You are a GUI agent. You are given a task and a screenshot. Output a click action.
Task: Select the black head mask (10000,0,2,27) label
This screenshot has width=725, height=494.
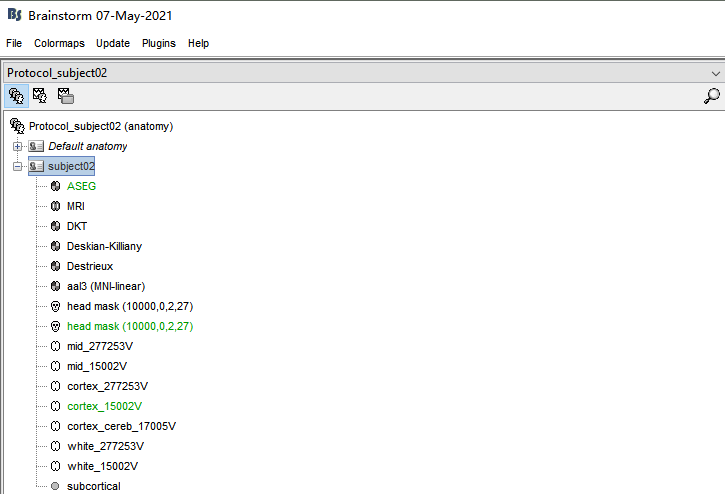pos(130,306)
